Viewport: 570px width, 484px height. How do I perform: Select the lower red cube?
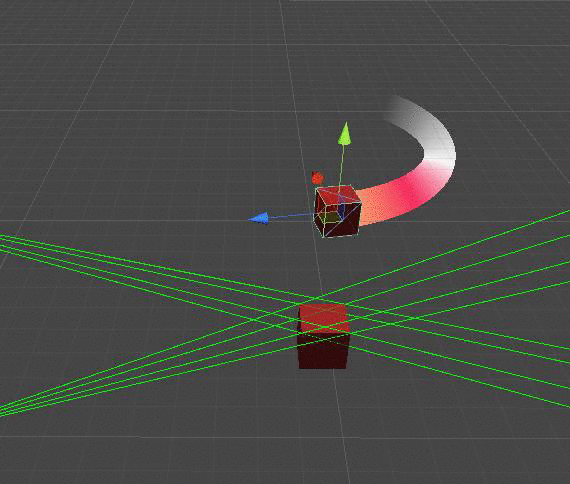323,336
